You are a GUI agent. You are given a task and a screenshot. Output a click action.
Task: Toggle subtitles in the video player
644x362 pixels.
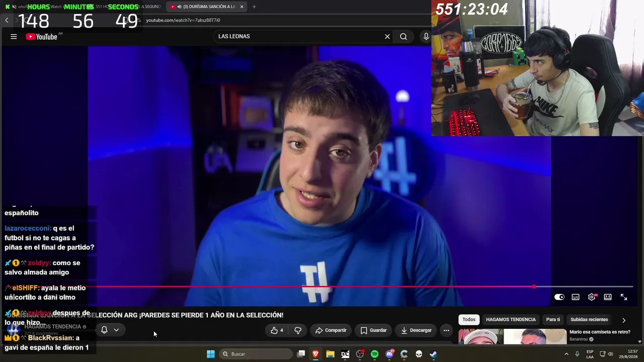(576, 297)
